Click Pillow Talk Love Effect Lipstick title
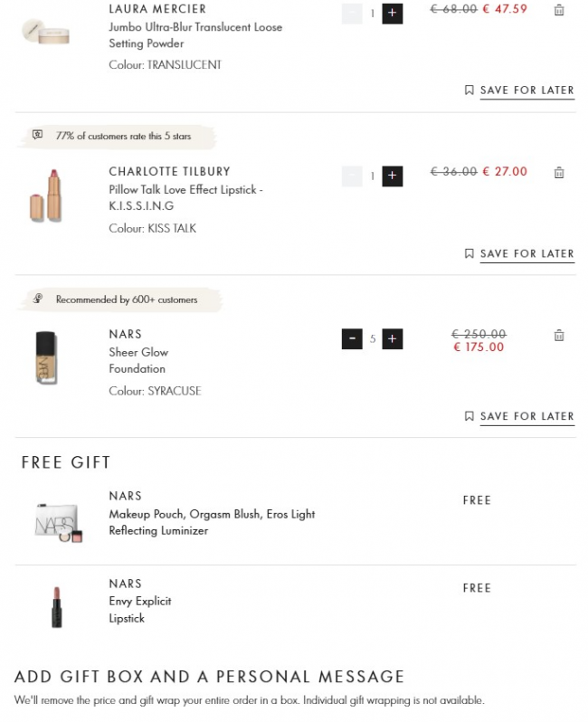Image resolution: width=588 pixels, height=722 pixels. coord(185,198)
